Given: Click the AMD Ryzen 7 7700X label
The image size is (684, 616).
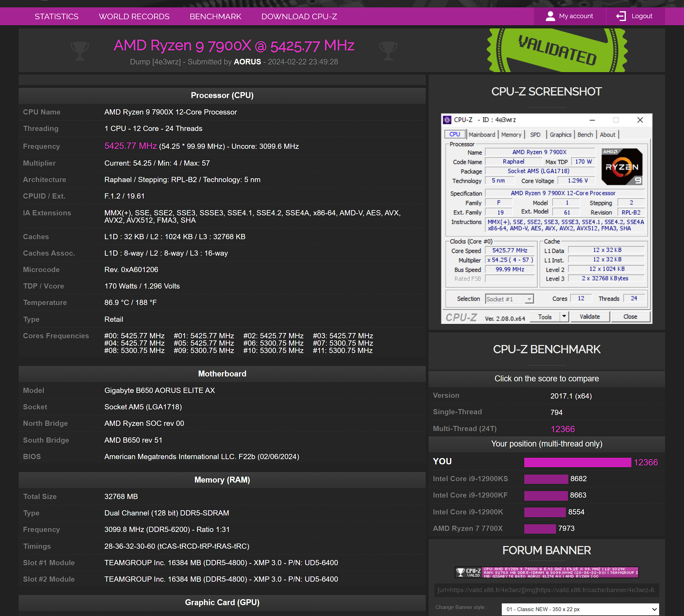Looking at the screenshot, I should click(x=468, y=528).
